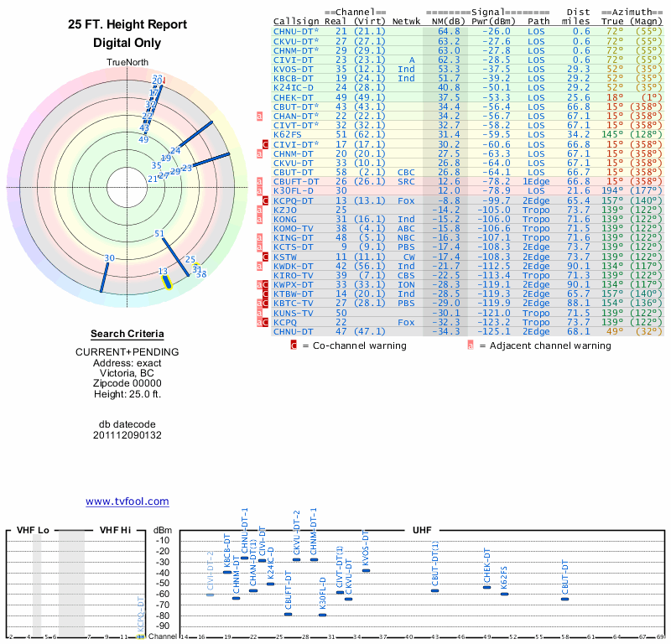The width and height of the screenshot is (671, 644).
Task: Click the Pwr(dBm) column header
Action: pyautogui.click(x=493, y=22)
